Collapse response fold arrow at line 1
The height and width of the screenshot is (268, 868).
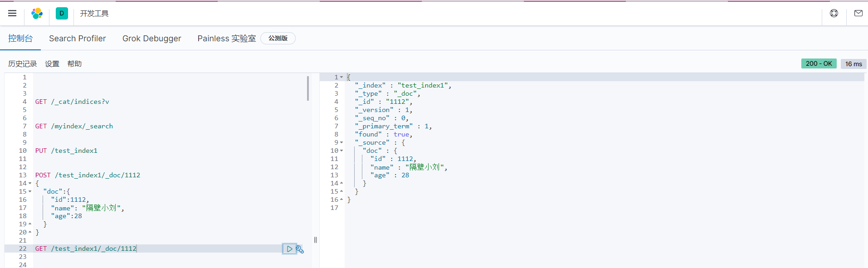click(x=341, y=77)
